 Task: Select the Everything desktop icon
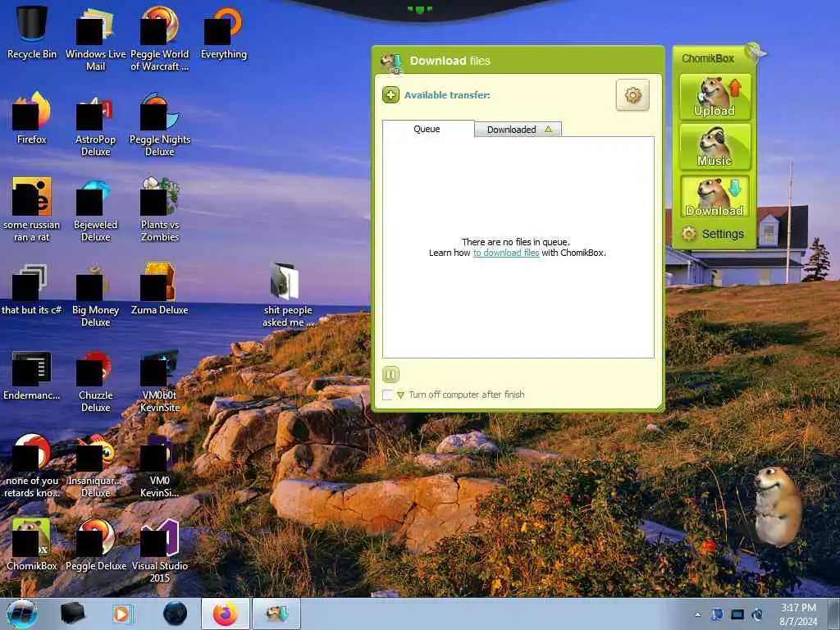tap(224, 32)
